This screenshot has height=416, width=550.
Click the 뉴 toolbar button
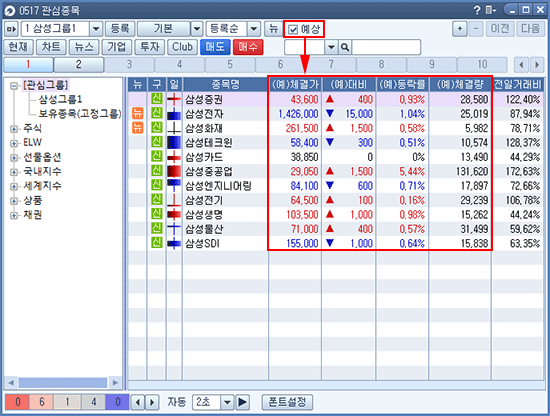(273, 29)
